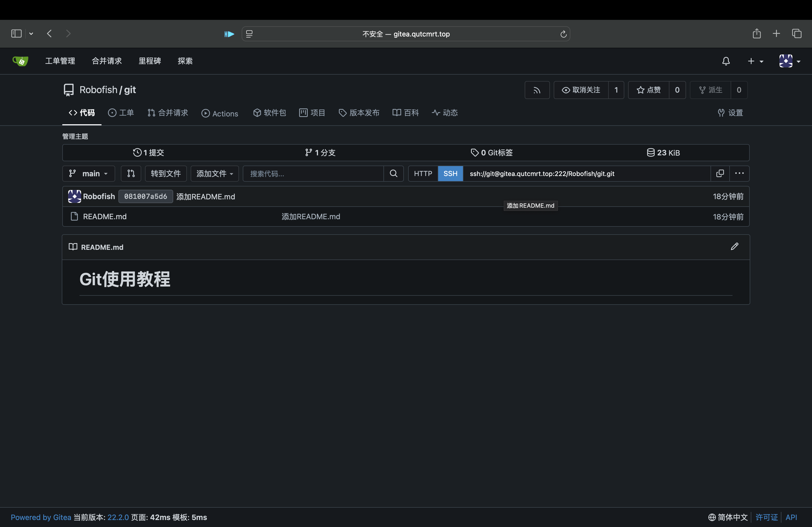View the 1 提交 commits history
The image size is (812, 527).
pyautogui.click(x=148, y=153)
